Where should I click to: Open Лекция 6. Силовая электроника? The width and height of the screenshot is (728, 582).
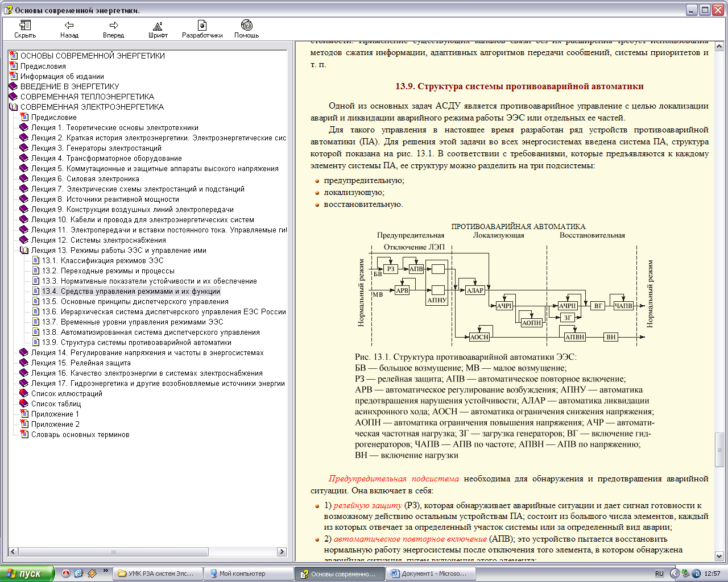85,178
